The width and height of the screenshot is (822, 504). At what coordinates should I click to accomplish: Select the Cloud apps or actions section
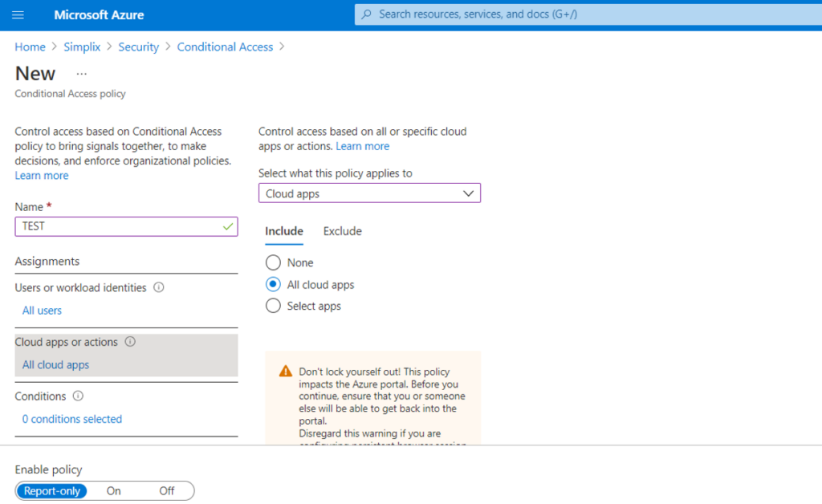click(x=126, y=356)
